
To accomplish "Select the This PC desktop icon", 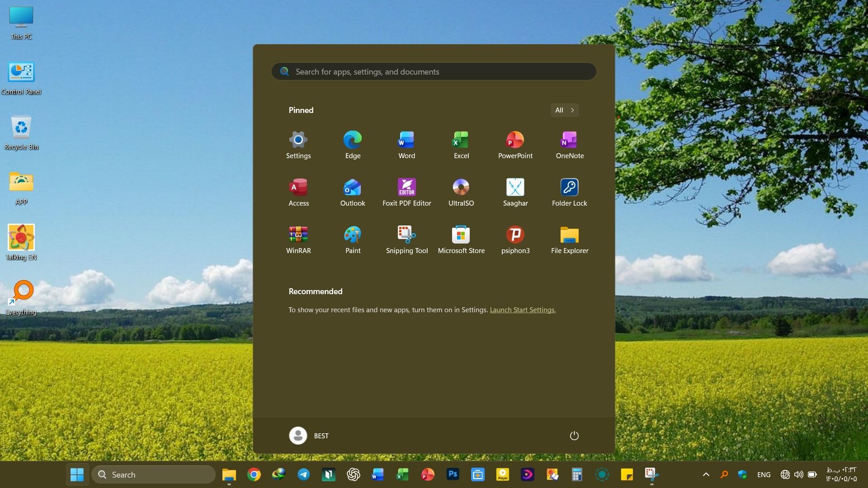I will tap(21, 23).
